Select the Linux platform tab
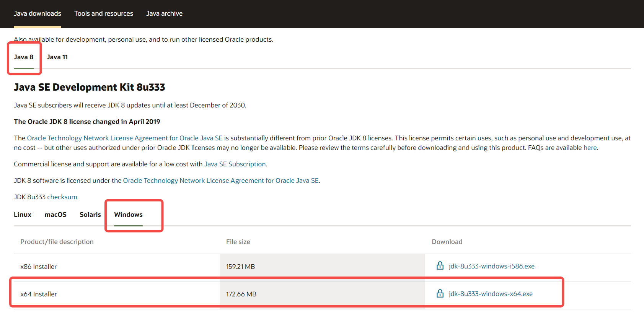Image resolution: width=644 pixels, height=314 pixels. tap(23, 215)
